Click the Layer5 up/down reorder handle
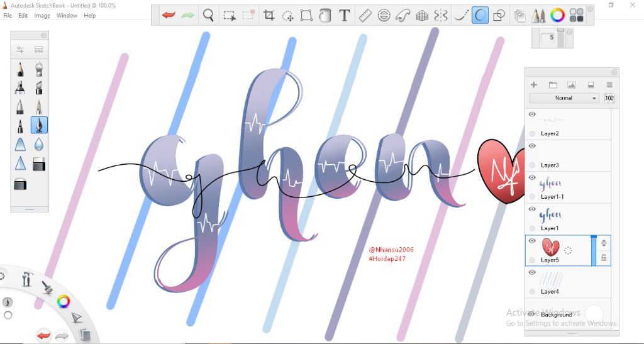This screenshot has height=344, width=644. point(604,243)
